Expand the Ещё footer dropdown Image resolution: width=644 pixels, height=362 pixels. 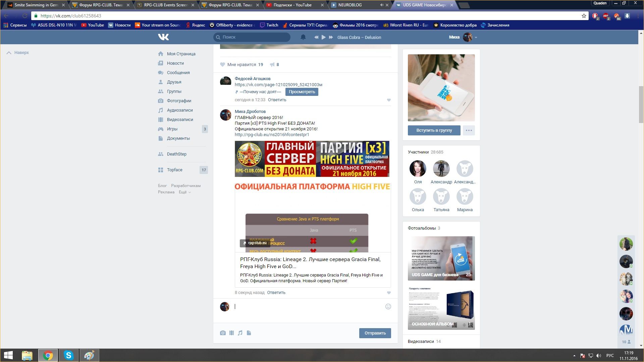pos(184,192)
